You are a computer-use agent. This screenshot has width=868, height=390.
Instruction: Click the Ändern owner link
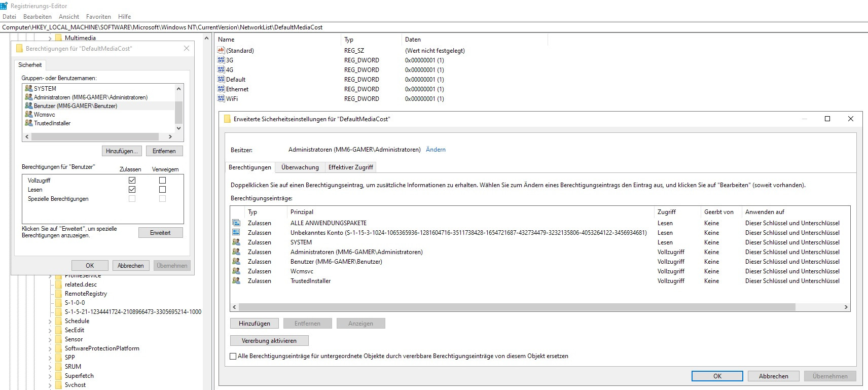[x=436, y=150]
